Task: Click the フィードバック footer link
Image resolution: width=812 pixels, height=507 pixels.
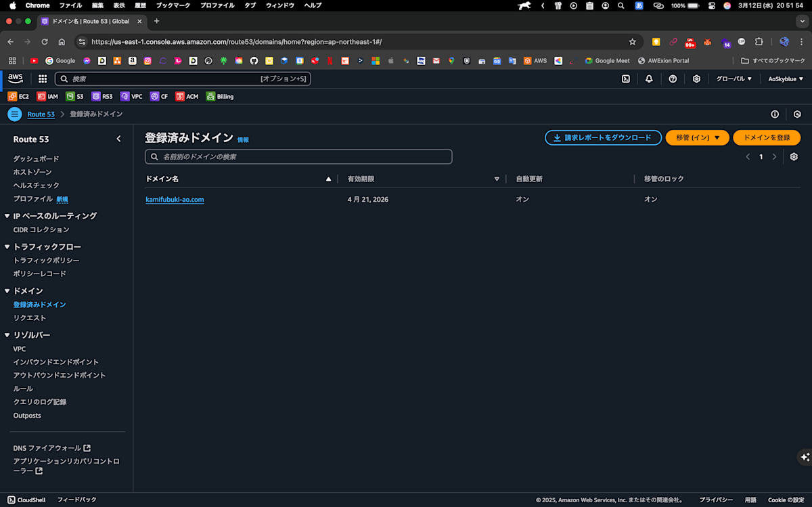Action: coord(76,500)
